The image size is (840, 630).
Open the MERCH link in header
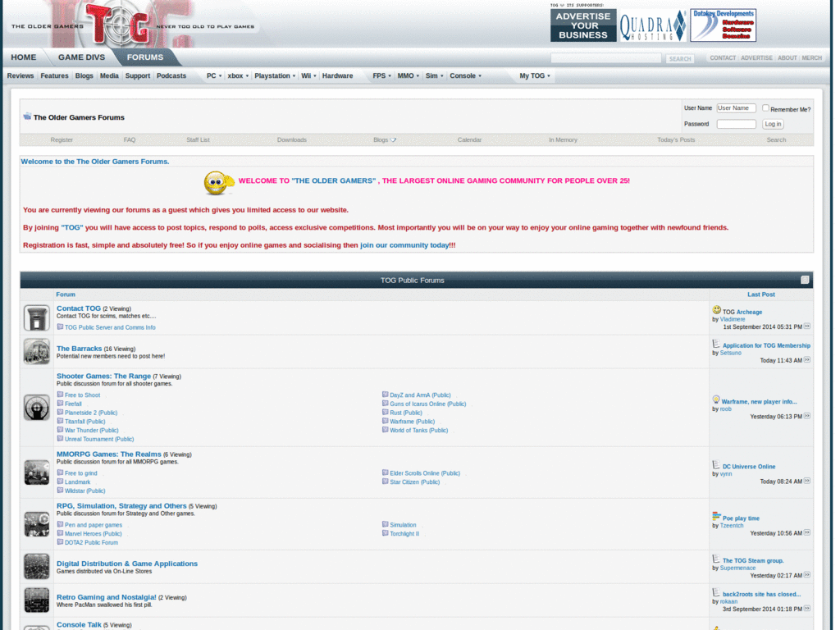point(811,58)
